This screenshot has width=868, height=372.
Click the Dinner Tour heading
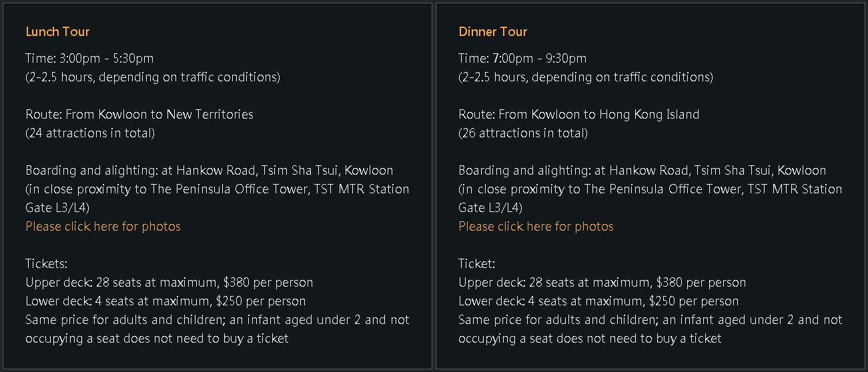493,31
